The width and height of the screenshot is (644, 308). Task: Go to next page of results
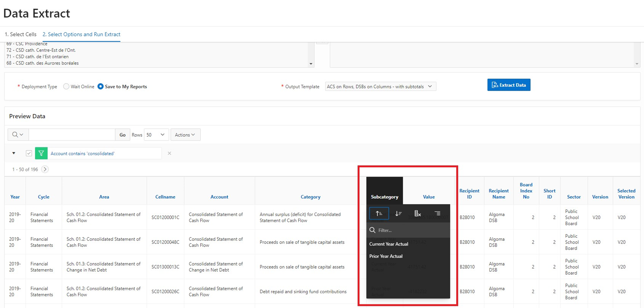pyautogui.click(x=45, y=169)
